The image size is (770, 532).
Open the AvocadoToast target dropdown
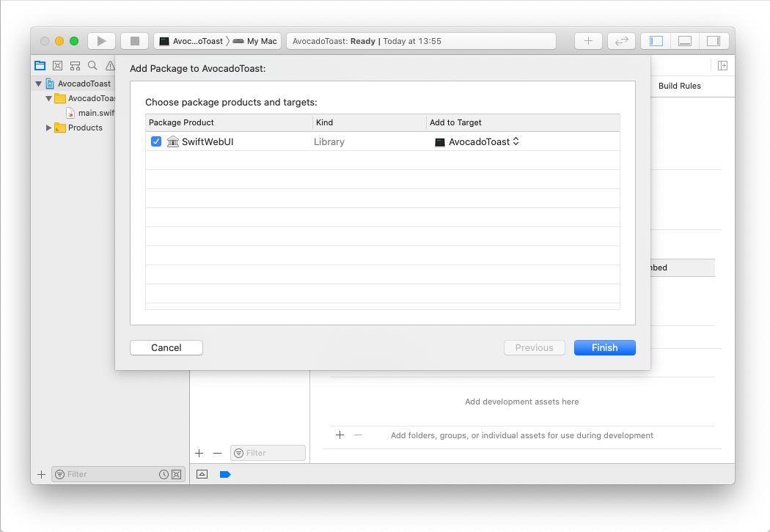tap(477, 141)
